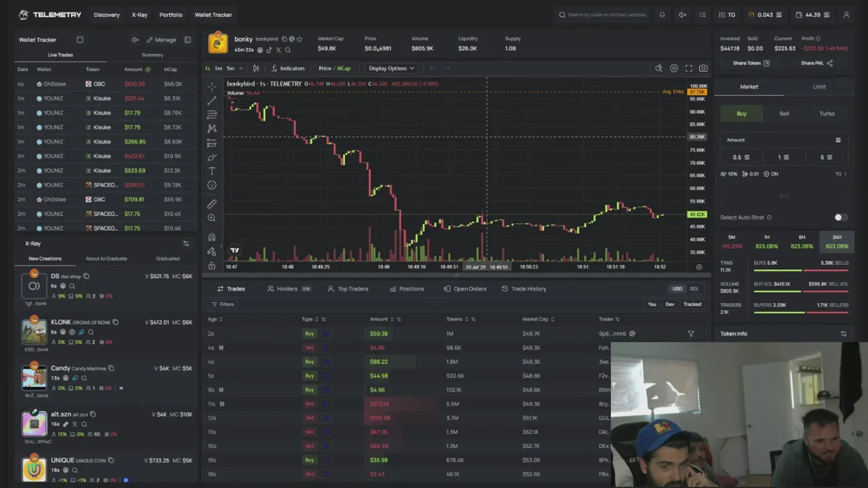The height and width of the screenshot is (488, 868).
Task: Select the ruler measure tool
Action: tap(212, 204)
